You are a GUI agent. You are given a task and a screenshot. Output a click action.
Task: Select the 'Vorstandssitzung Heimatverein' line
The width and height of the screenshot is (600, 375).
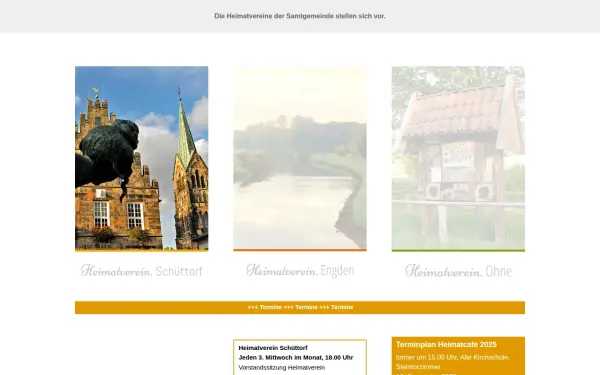(282, 367)
